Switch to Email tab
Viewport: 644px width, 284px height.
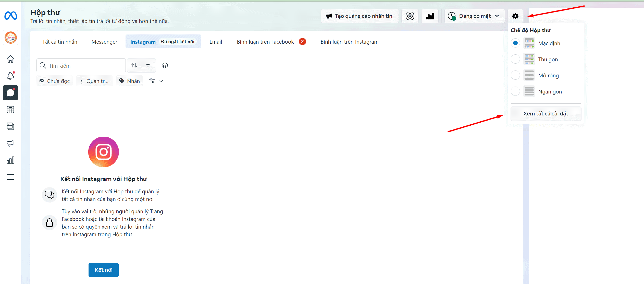click(216, 42)
